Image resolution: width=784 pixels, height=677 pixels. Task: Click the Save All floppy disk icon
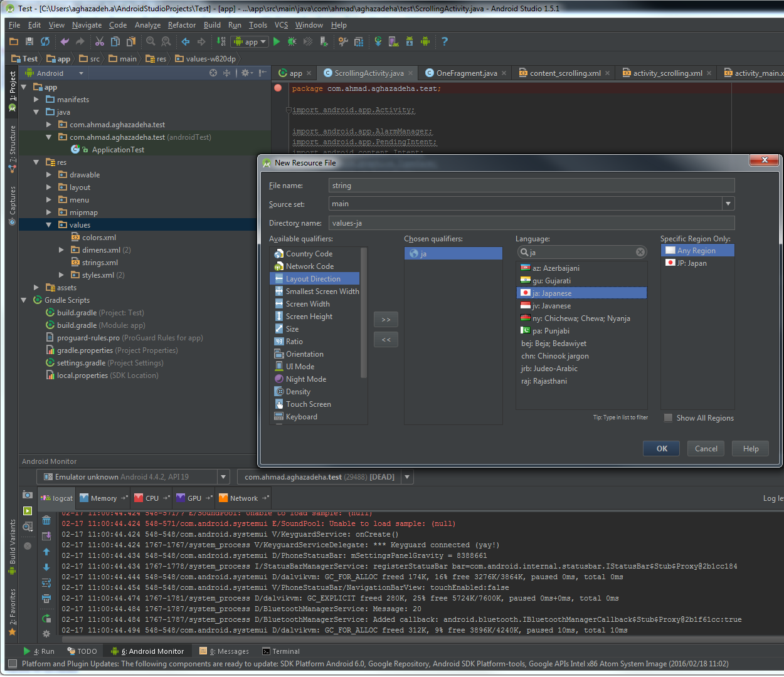click(x=29, y=41)
